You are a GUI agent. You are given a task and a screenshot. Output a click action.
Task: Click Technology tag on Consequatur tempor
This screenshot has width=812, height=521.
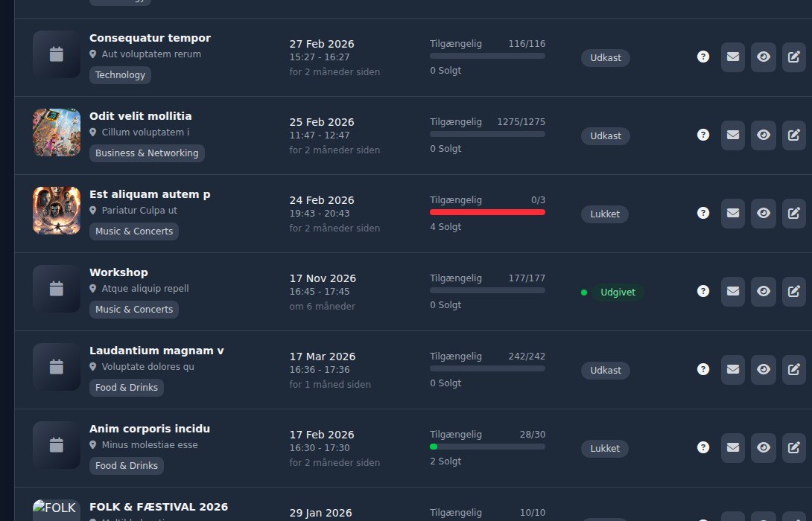point(120,75)
